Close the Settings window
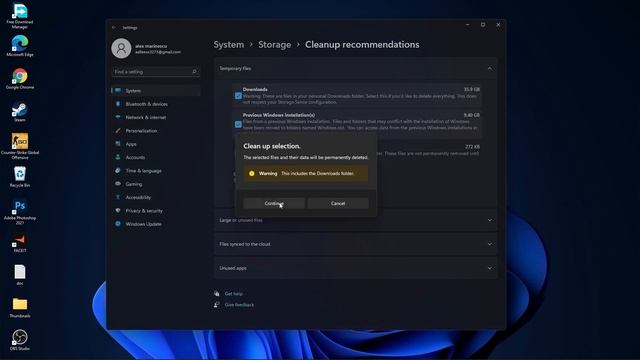 pos(498,25)
